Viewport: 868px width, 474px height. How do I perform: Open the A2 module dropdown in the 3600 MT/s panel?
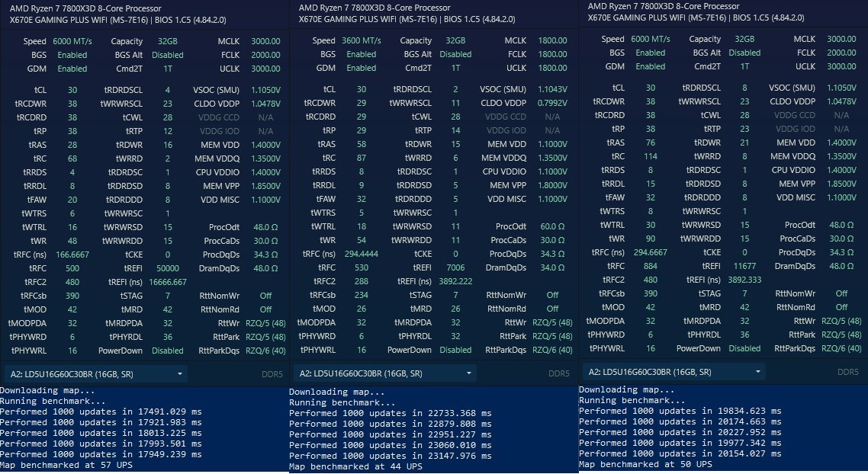pos(384,373)
